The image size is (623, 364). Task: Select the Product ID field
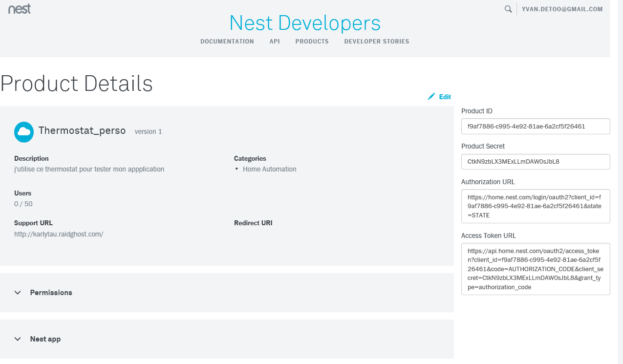point(536,126)
